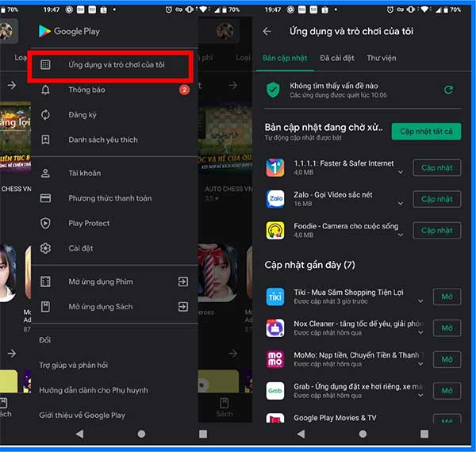The image size is (476, 452).
Task: Click the person icon beside Tài khoản
Action: tap(45, 173)
